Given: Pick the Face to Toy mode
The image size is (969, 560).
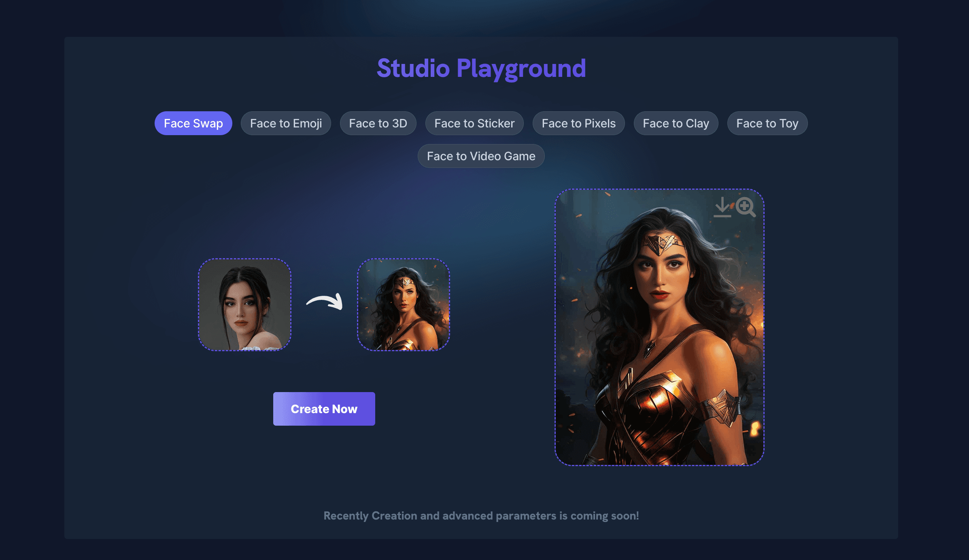Looking at the screenshot, I should pos(767,123).
